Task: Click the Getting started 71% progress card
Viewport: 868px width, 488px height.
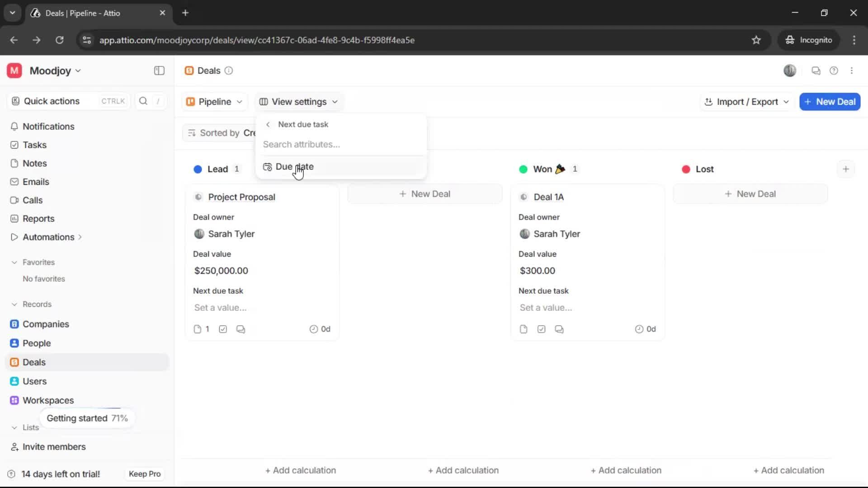Action: [x=87, y=418]
